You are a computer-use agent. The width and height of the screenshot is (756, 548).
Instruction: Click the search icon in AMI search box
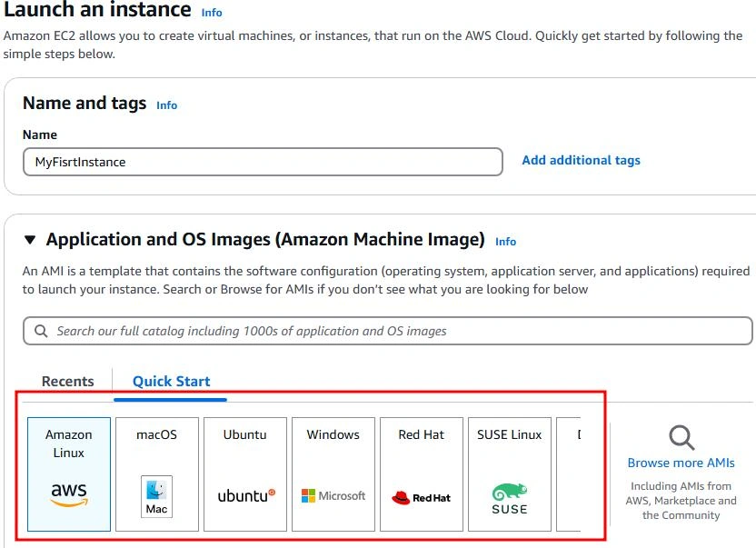(41, 331)
